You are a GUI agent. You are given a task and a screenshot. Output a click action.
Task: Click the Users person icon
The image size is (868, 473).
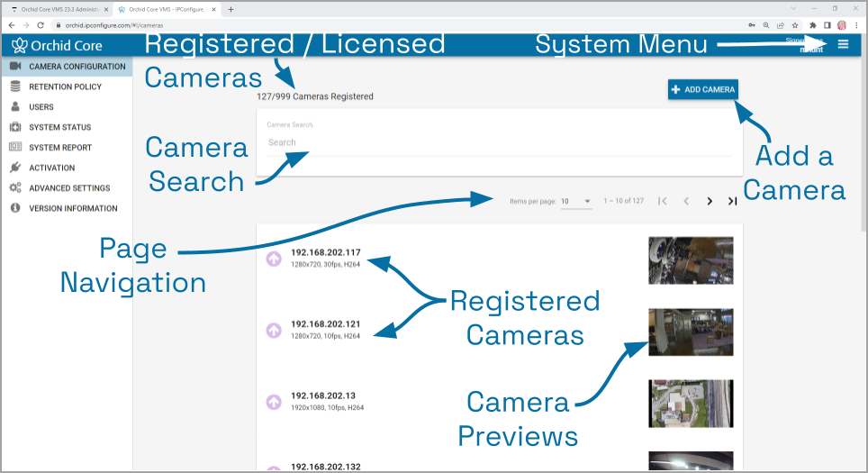[x=15, y=106]
